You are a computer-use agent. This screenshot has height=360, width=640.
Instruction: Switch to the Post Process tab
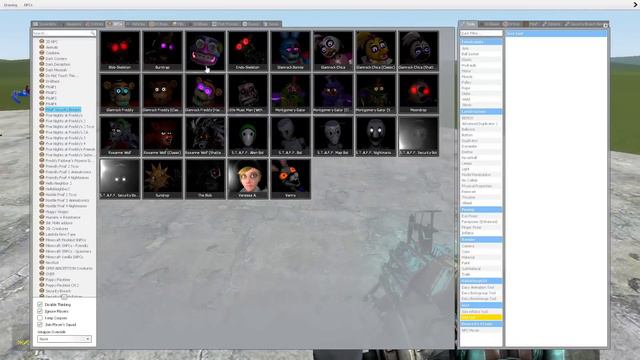tap(225, 24)
